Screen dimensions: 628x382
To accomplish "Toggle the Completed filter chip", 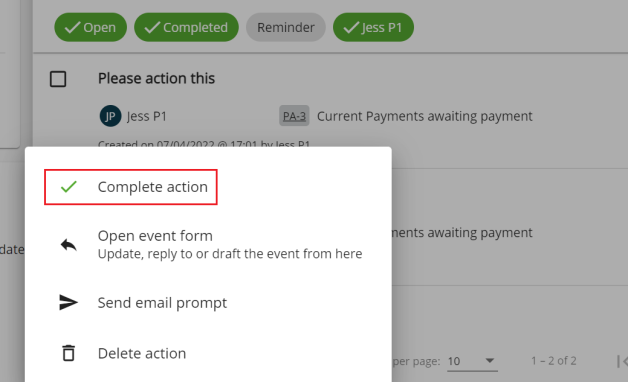I will click(186, 27).
